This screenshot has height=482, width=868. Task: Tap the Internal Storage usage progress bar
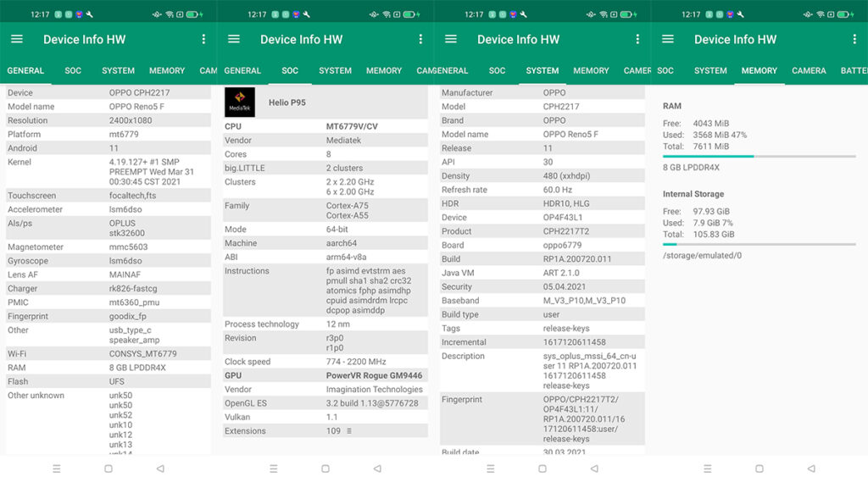759,244
